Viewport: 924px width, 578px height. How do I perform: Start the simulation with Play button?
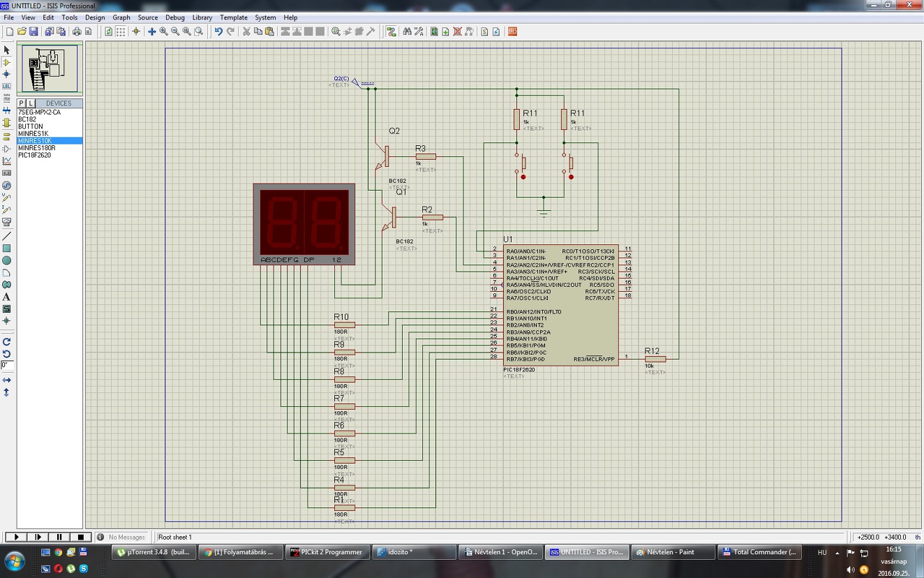tap(17, 537)
